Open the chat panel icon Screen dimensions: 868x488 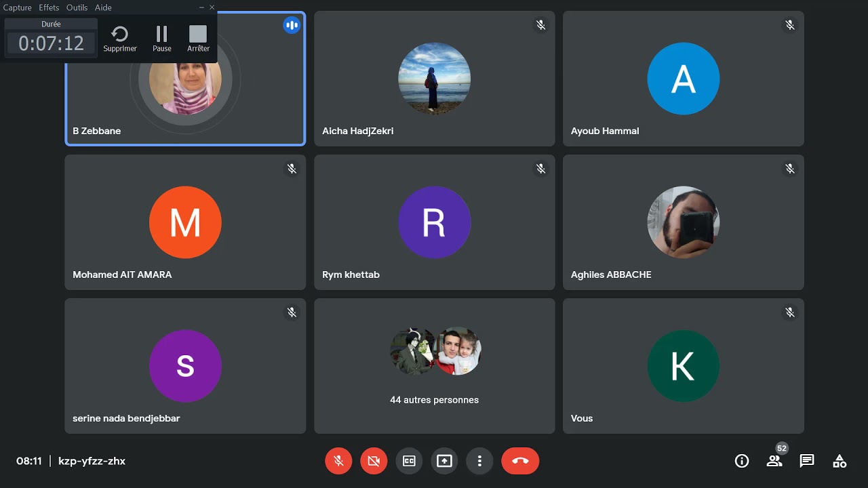[x=807, y=461]
